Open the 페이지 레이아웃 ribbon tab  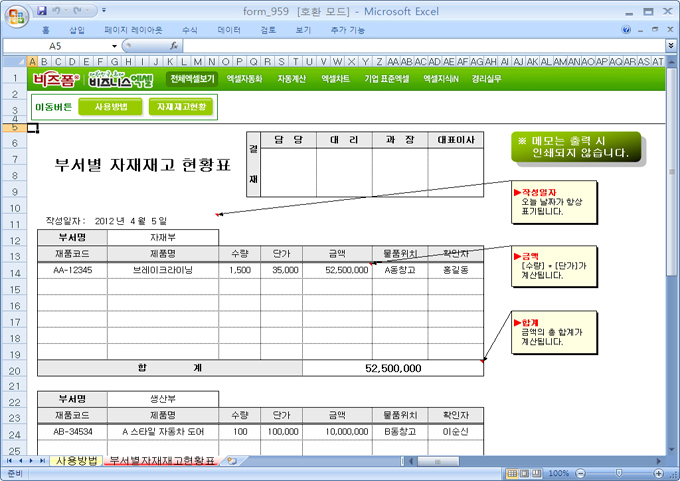click(133, 30)
